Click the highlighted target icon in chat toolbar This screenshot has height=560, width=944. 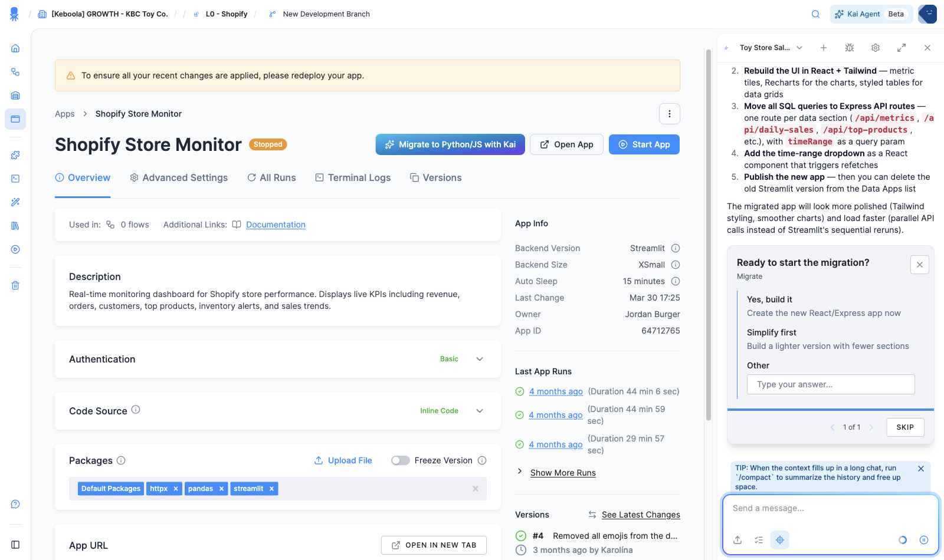point(780,540)
